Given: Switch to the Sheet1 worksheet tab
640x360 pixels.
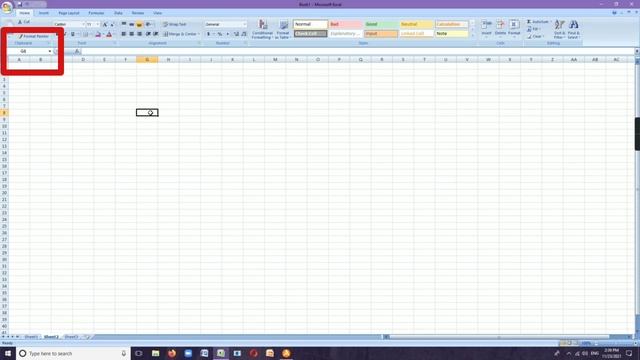Looking at the screenshot, I should click(31, 337).
